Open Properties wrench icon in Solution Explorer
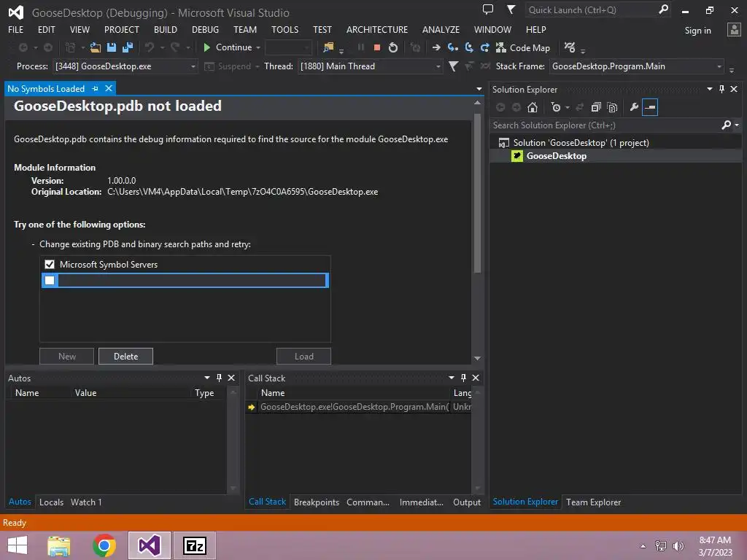 634,108
